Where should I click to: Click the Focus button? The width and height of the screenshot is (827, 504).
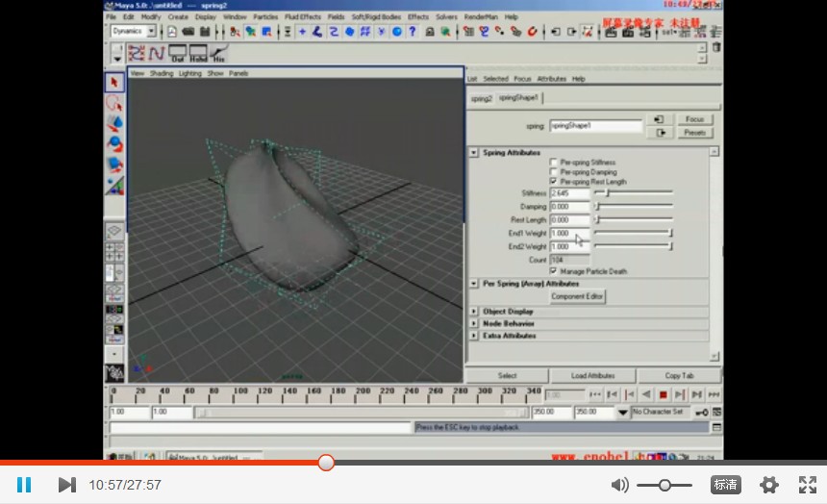(694, 119)
